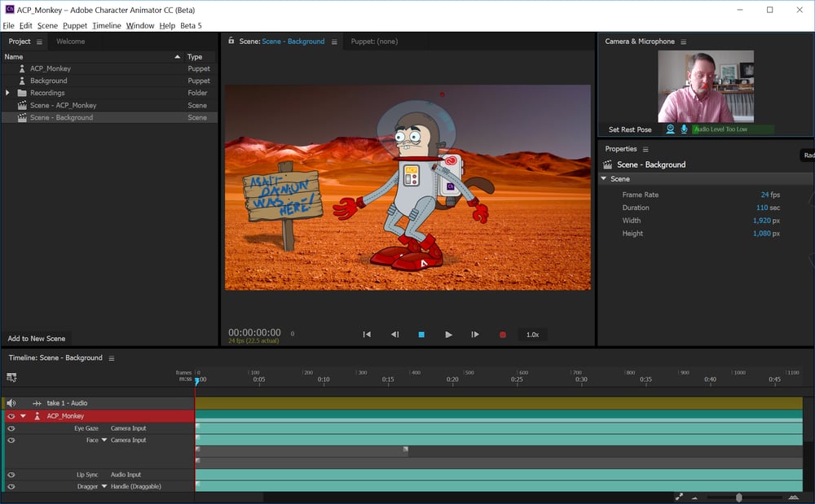Screen dimensions: 815x504
Task: Toggle camera input webcam icon
Action: [x=671, y=129]
